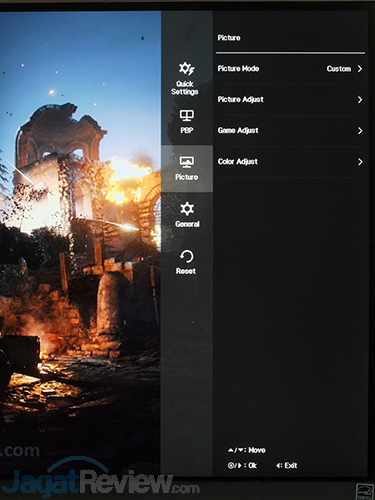Click the PBP label in sidebar
This screenshot has width=375, height=500.
187,130
